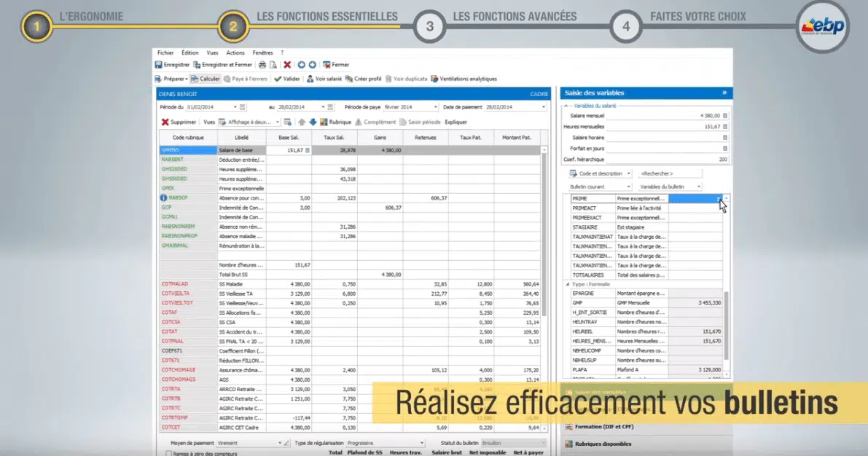Click Salaire mensuel value field
The height and width of the screenshot is (456, 868).
tap(667, 116)
